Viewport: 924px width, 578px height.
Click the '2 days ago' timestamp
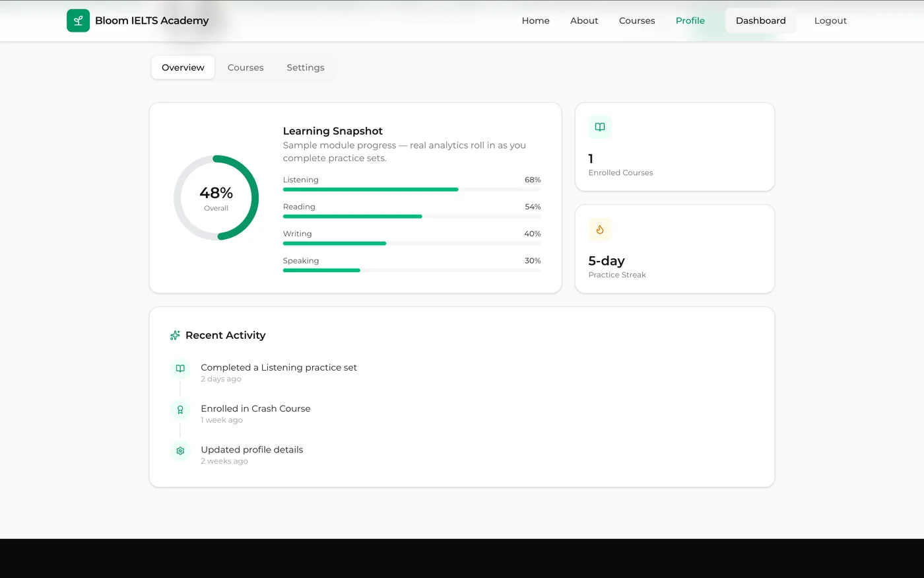click(221, 379)
